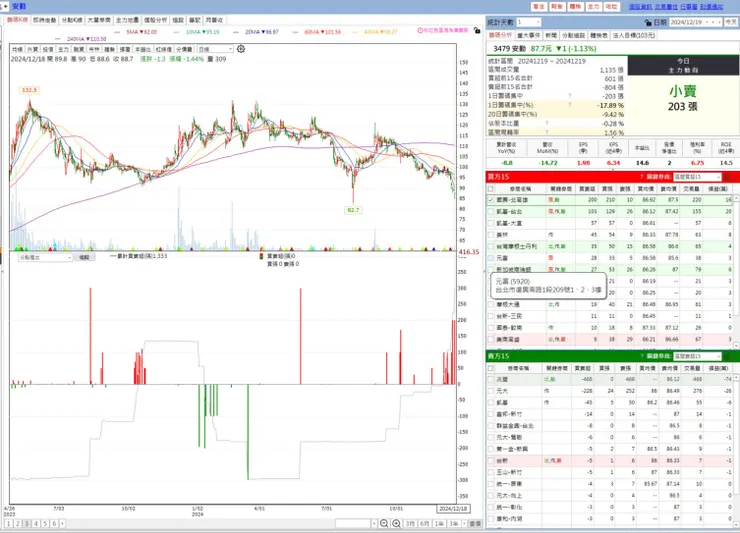
Task: Click the 5MA legend entry
Action: tap(141, 32)
